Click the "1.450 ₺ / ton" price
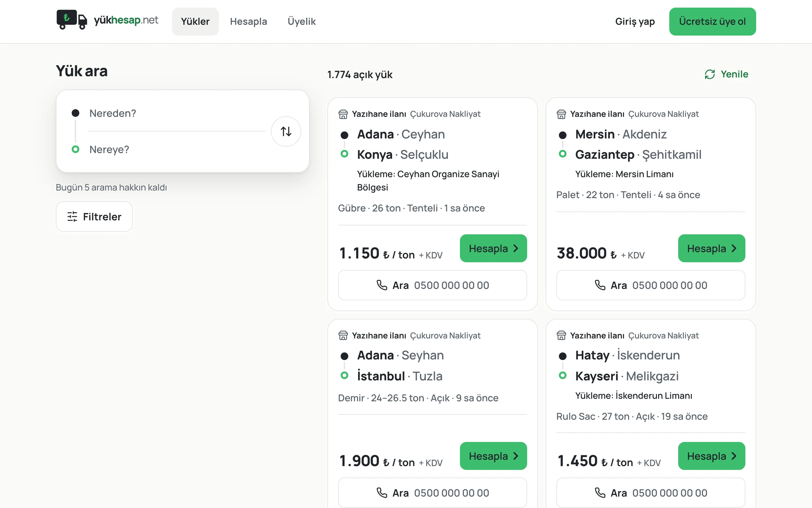Image resolution: width=812 pixels, height=508 pixels. (595, 461)
